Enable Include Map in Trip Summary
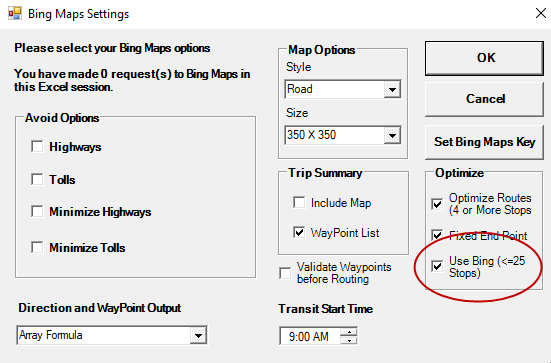 (299, 202)
